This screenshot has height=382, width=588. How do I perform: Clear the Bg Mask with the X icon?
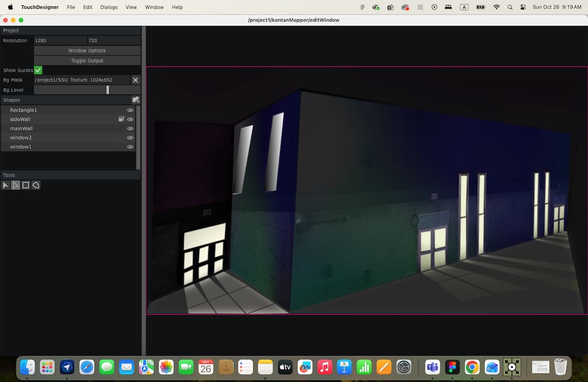click(135, 79)
